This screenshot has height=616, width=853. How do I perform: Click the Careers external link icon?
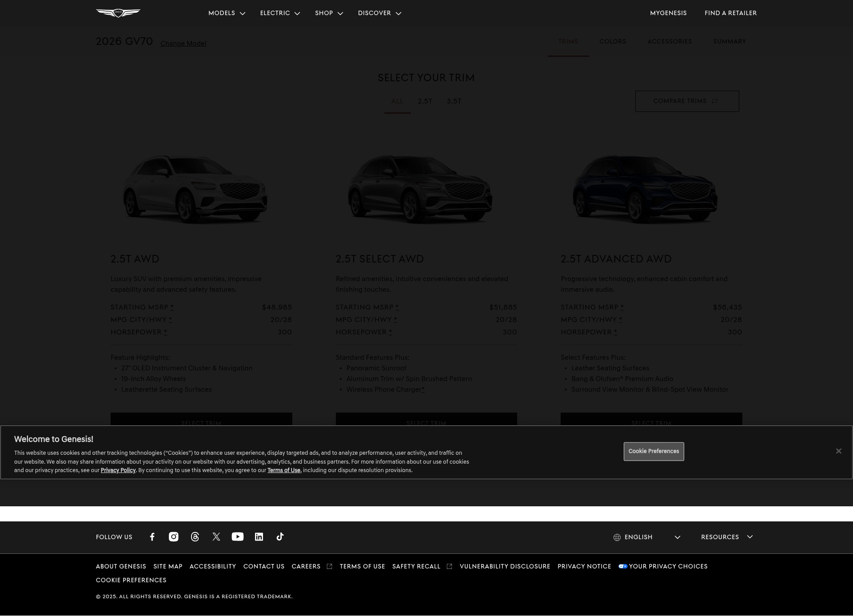coord(329,566)
